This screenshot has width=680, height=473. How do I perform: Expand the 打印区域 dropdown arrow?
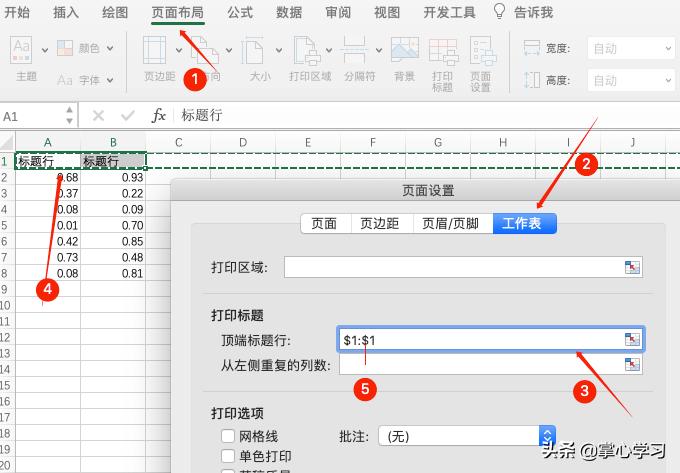click(x=329, y=50)
